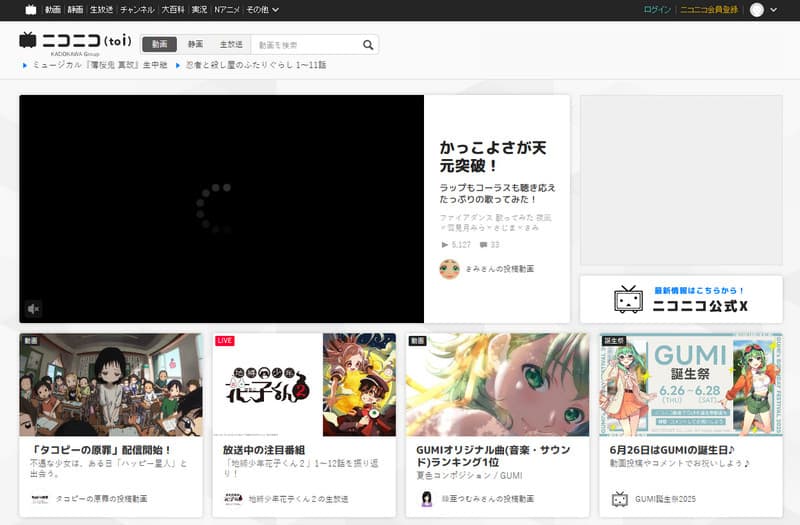Click the 動画 badge on GUMI ranking thumbnail
This screenshot has width=800, height=525.
point(417,341)
